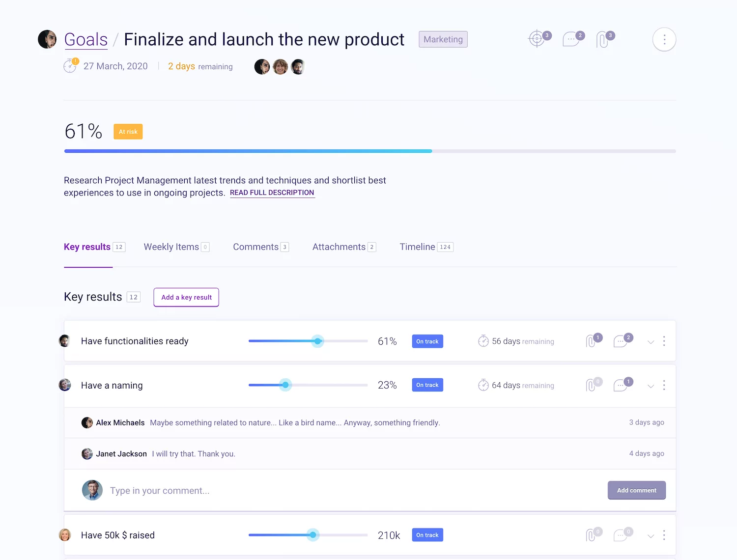
Task: Click the Alex Michaels commenter name
Action: click(x=120, y=422)
